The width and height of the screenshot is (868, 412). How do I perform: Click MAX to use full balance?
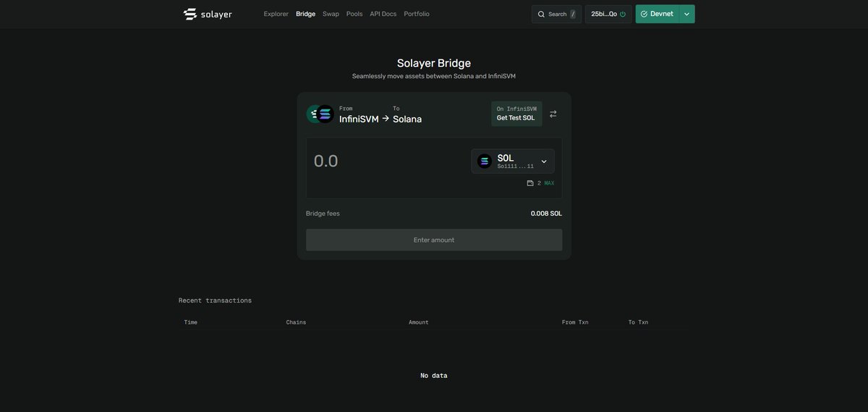coord(549,183)
